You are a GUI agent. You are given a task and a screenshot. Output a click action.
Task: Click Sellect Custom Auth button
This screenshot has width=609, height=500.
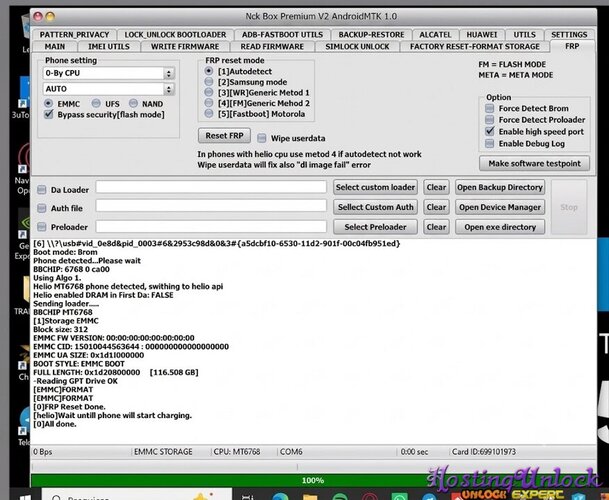[x=375, y=207]
